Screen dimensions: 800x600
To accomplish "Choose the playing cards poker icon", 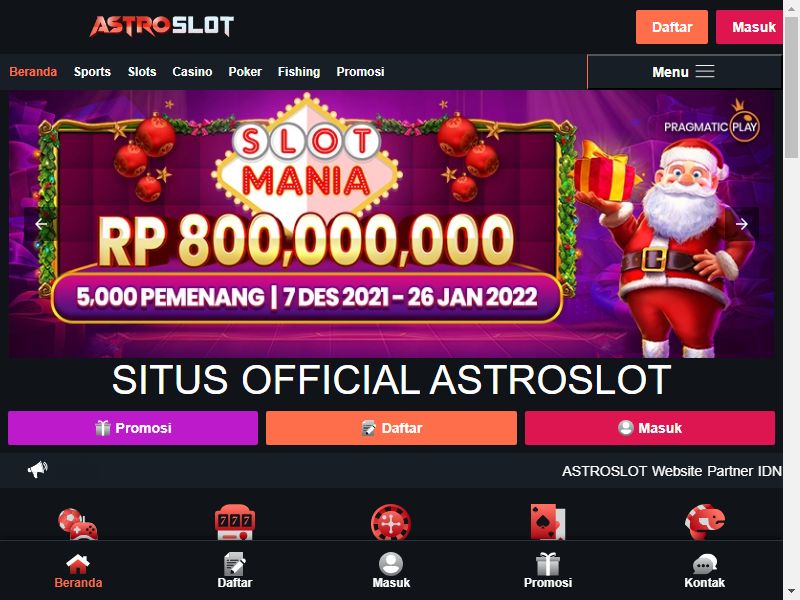I will tap(547, 522).
